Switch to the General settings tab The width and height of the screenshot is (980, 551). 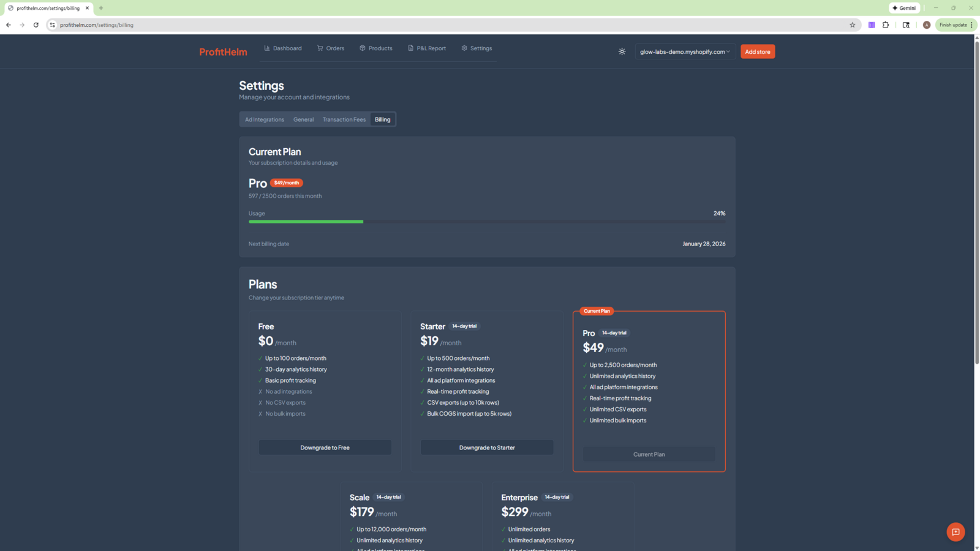point(303,119)
